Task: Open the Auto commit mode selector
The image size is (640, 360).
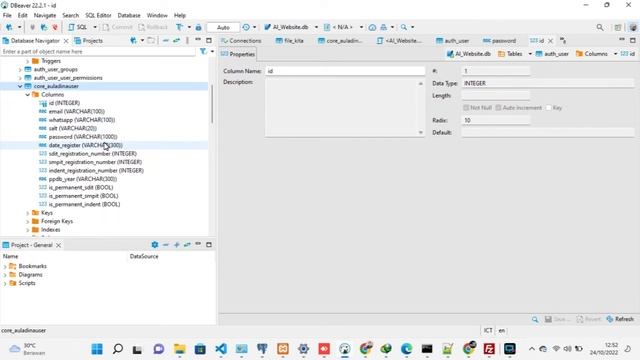Action: (x=223, y=27)
